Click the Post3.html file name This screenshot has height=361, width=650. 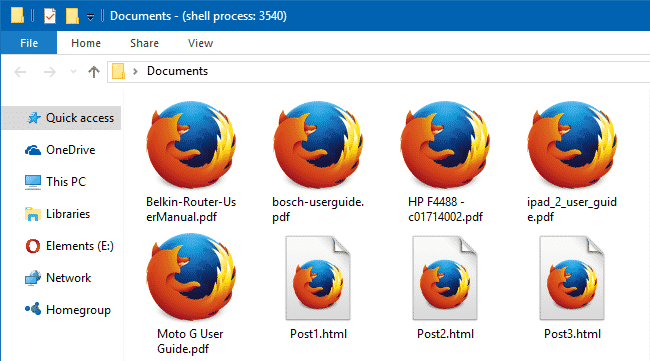point(572,334)
